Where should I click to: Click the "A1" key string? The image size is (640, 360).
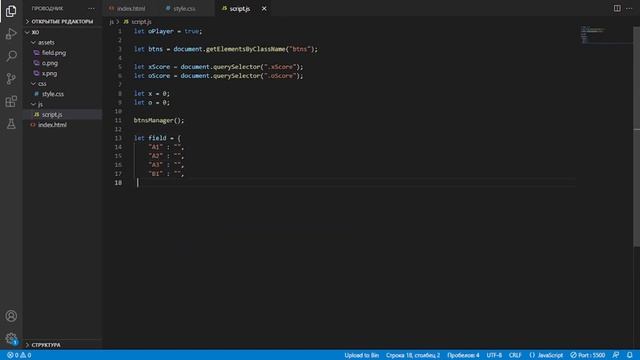tap(156, 147)
